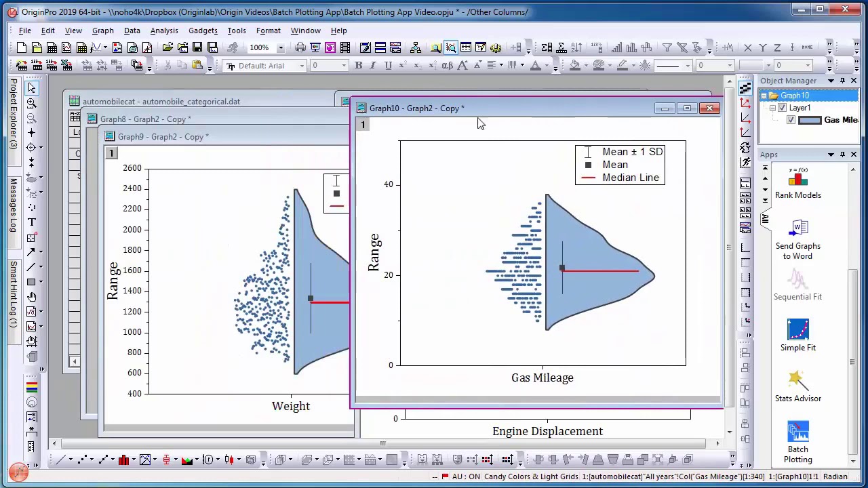Select the Text tool

coord(31,222)
